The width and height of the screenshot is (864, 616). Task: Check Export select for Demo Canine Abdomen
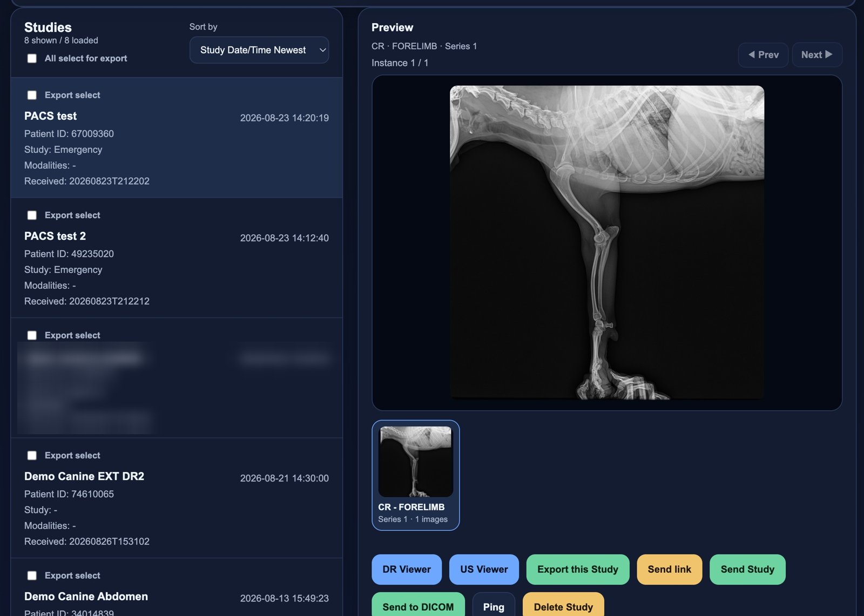[32, 576]
